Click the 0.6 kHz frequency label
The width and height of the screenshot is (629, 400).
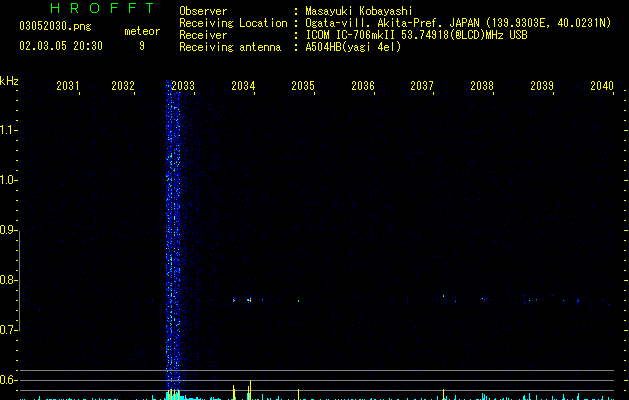[8, 380]
